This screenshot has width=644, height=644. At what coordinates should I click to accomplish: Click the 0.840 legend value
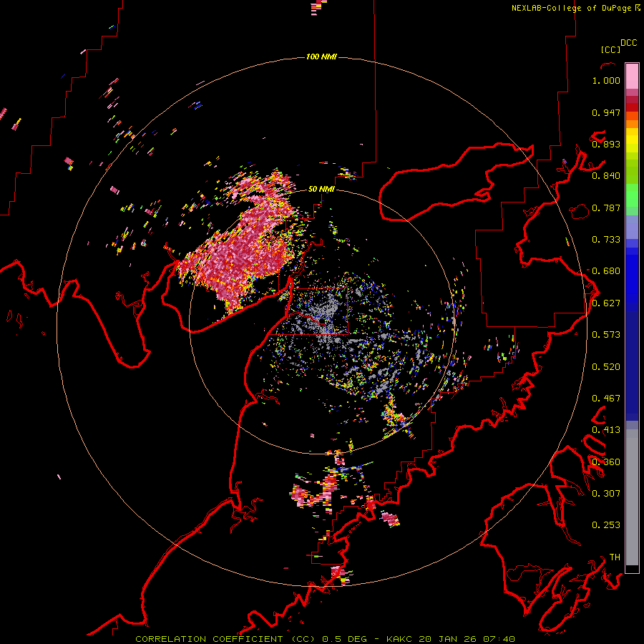606,176
